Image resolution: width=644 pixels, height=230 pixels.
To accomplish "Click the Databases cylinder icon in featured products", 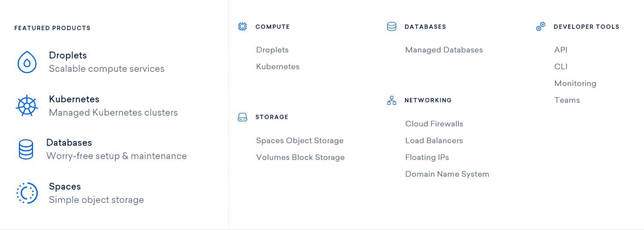I will click(x=26, y=149).
